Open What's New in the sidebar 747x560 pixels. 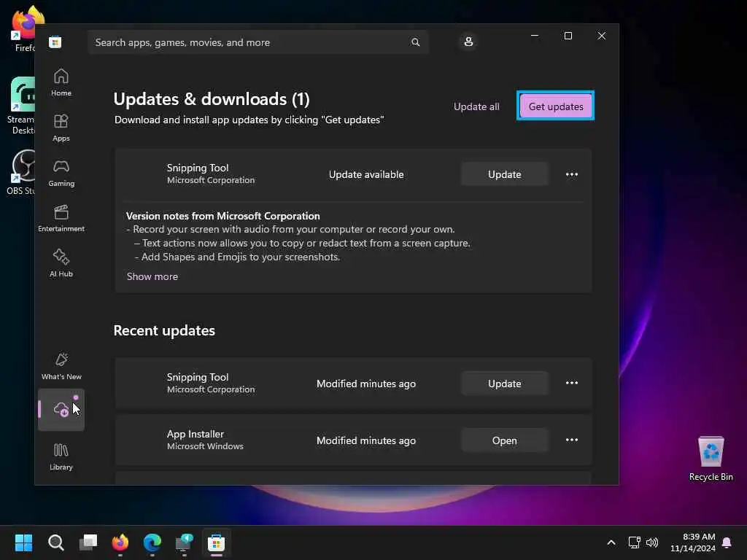[61, 366]
